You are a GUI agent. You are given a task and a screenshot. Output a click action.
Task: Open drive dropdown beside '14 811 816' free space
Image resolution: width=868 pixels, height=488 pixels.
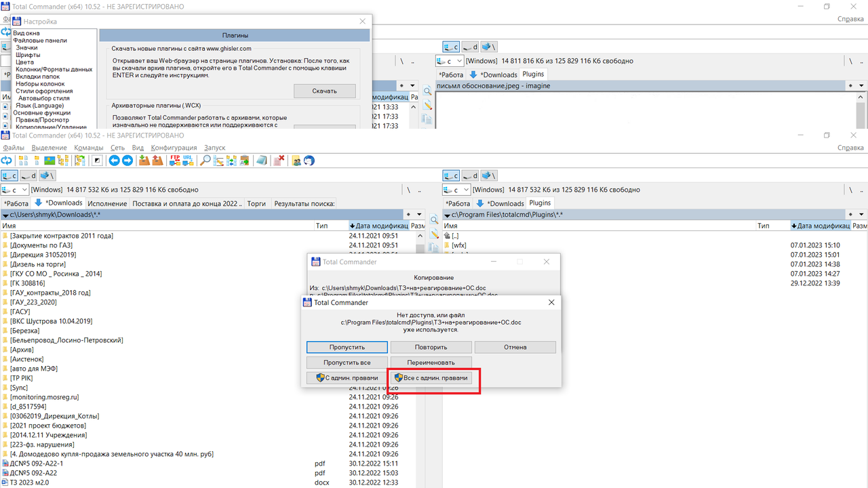click(450, 61)
